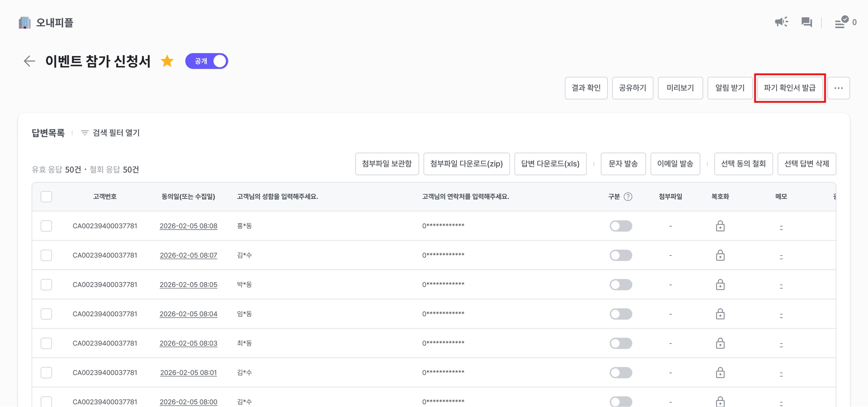Open the megaphone announcements icon

tap(781, 22)
